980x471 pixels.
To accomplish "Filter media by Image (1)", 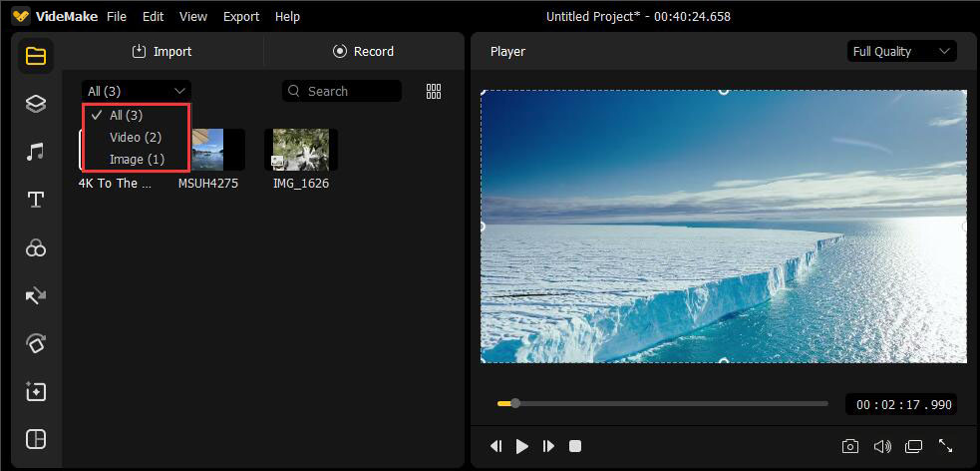I will [x=136, y=160].
